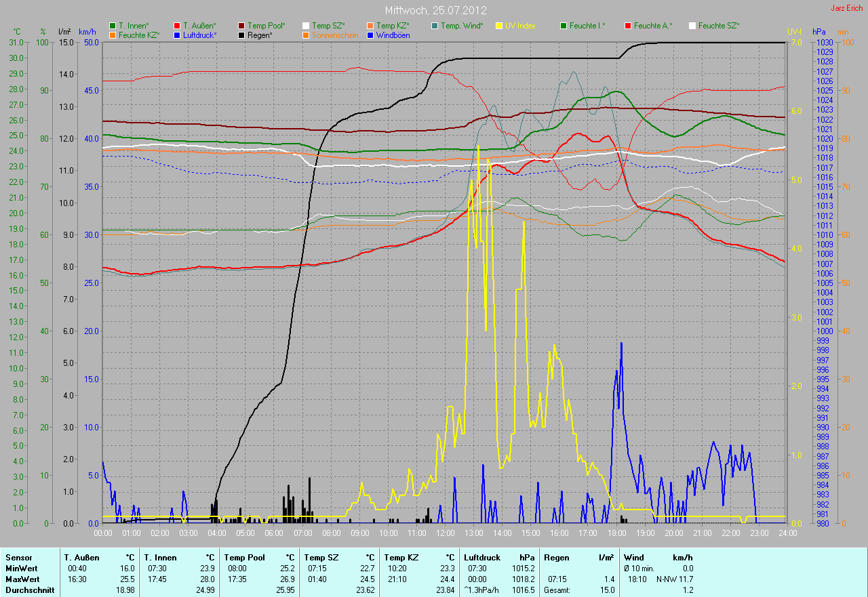
Task: Click the 1030 tick on the hPa axis
Action: (824, 43)
